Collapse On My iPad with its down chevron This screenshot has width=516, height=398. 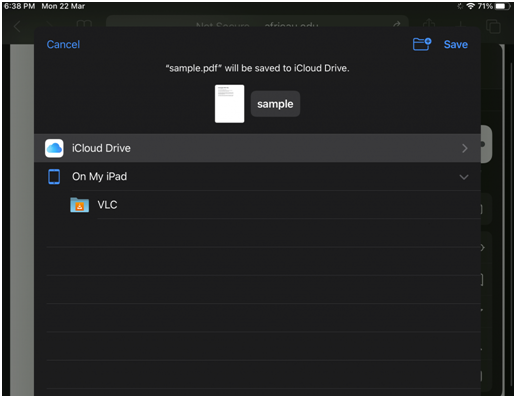coord(464,177)
